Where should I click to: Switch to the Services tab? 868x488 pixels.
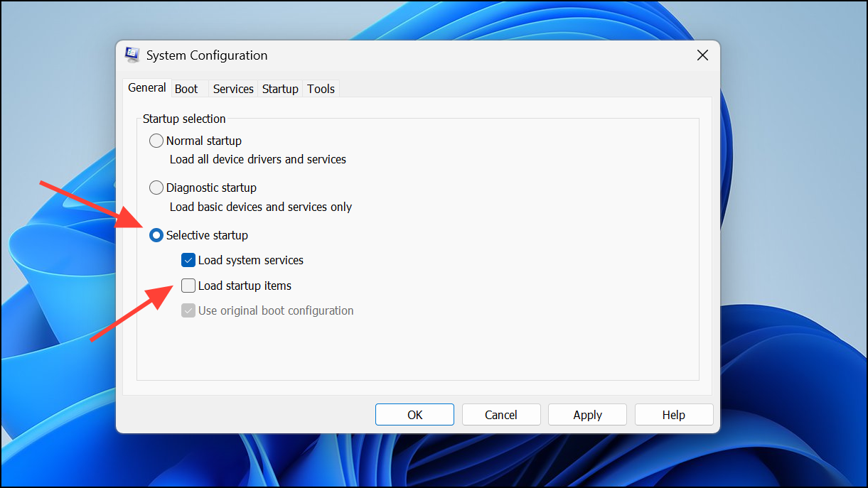[233, 89]
